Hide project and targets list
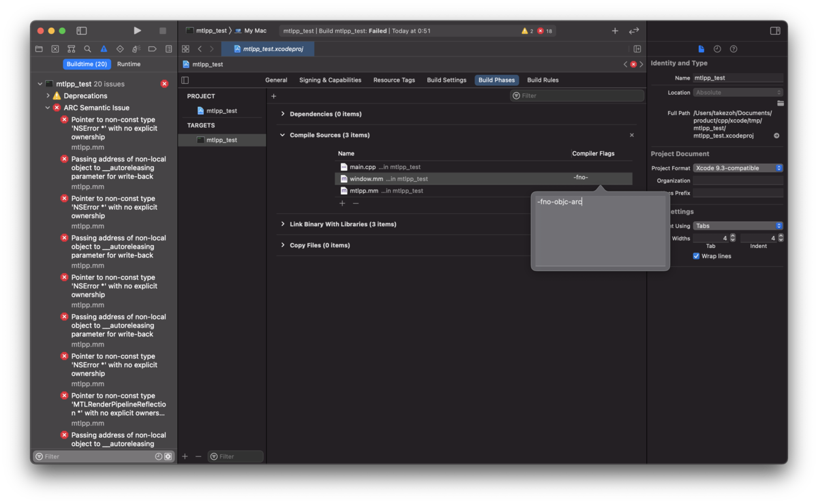 tap(185, 80)
